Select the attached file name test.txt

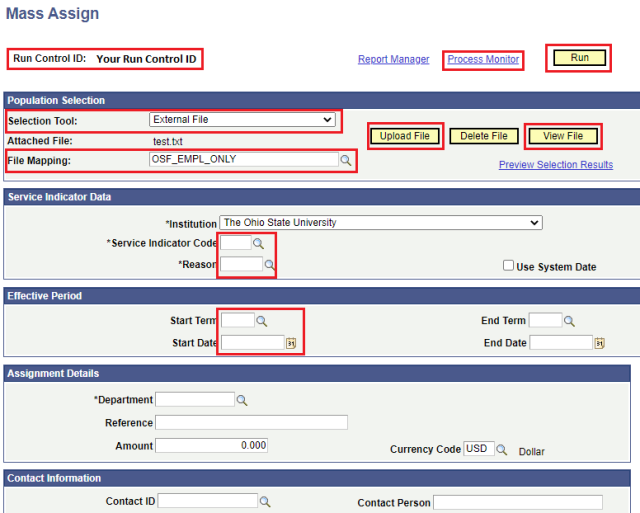pyautogui.click(x=168, y=142)
